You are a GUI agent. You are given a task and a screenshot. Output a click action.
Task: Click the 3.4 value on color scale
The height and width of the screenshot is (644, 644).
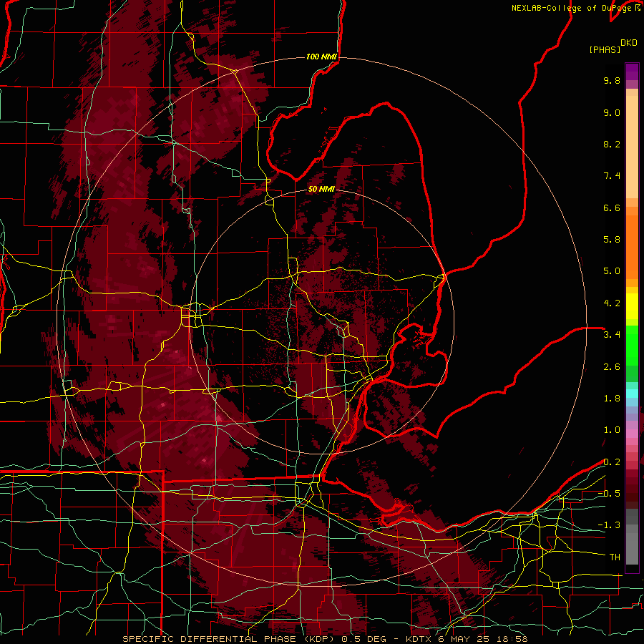[x=612, y=335]
